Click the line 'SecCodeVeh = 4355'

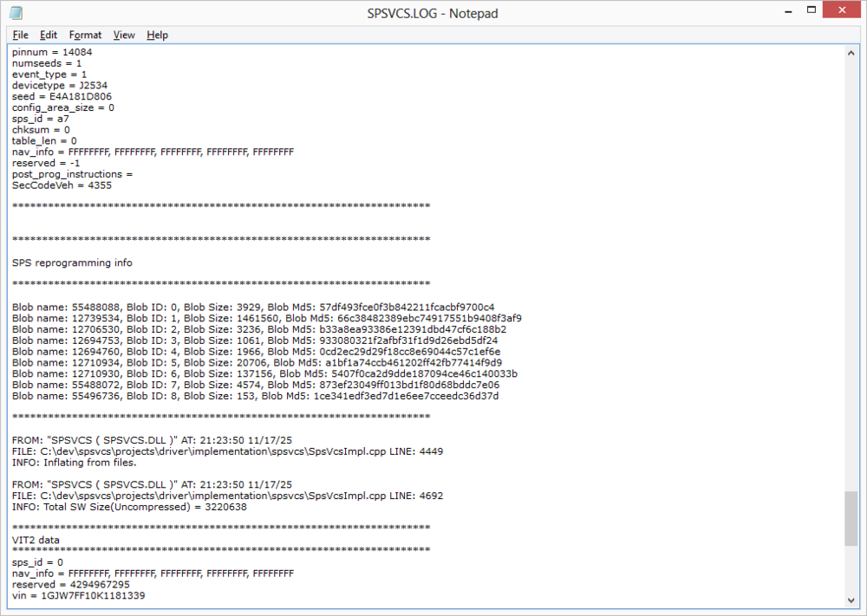[x=62, y=185]
